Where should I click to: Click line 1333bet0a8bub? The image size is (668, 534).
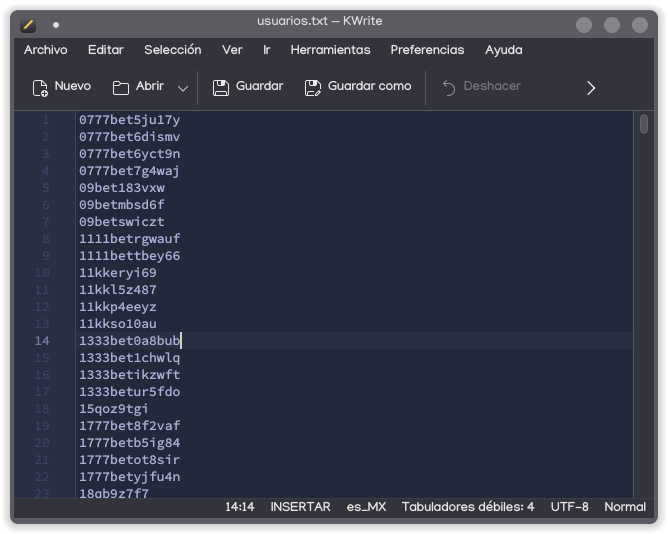pos(130,341)
